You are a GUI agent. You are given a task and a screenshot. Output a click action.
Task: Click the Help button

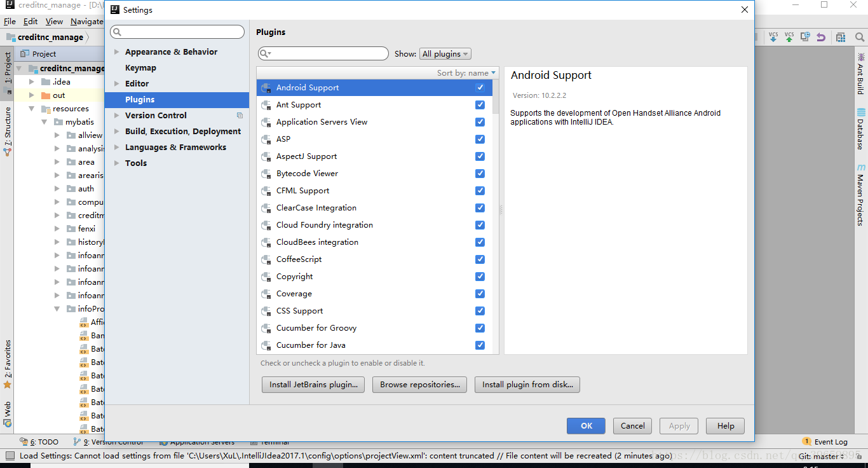[726, 426]
